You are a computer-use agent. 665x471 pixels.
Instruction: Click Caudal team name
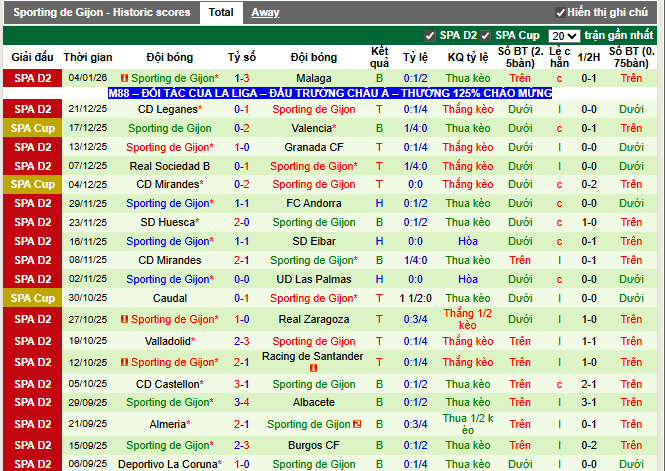[170, 298]
